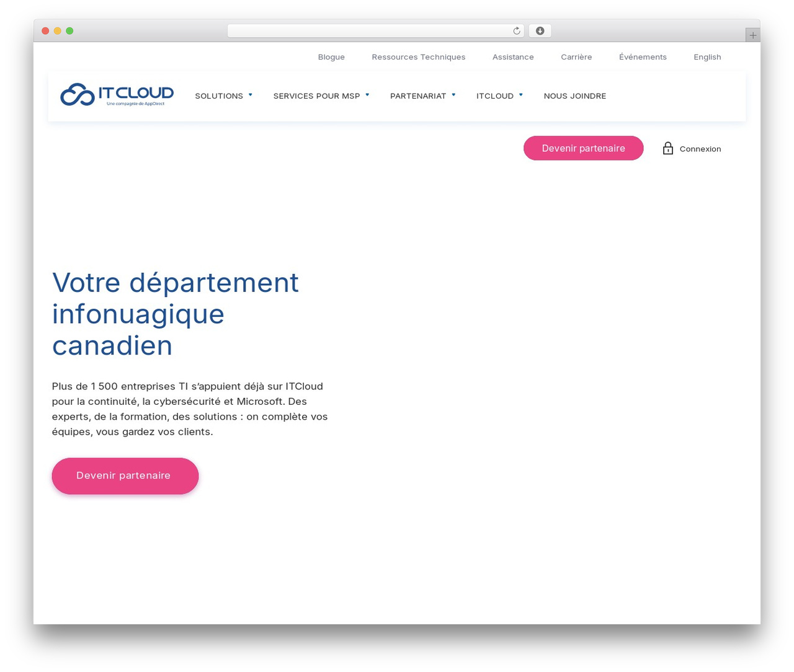Image resolution: width=794 pixels, height=672 pixels.
Task: Click the lock icon beside Connexion
Action: pyautogui.click(x=667, y=148)
